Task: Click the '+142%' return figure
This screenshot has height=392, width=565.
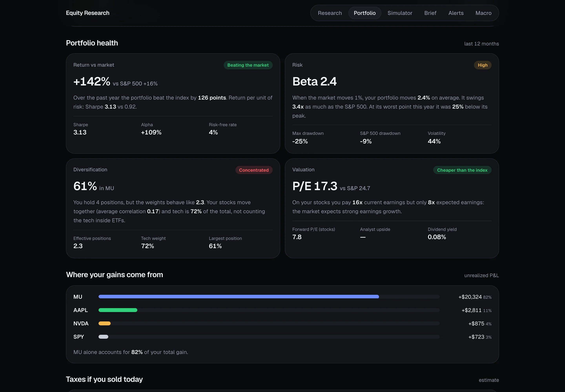Action: [92, 81]
